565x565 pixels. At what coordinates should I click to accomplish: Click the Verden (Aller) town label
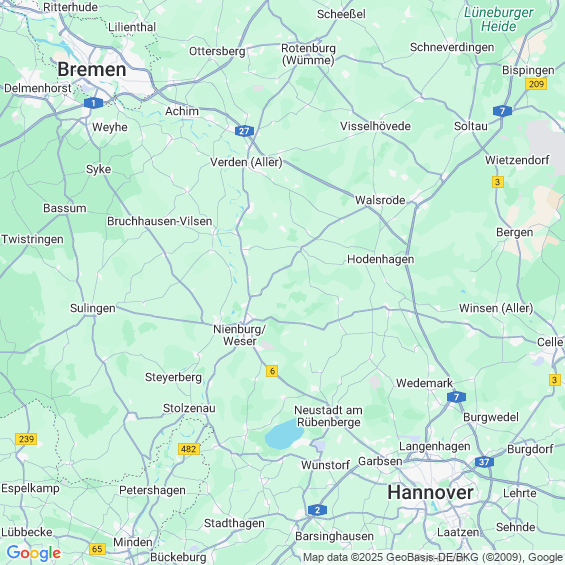coord(246,162)
